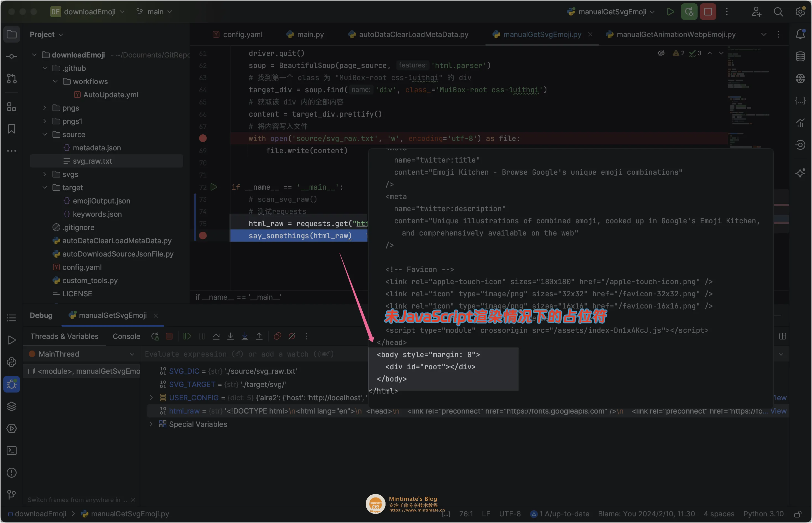Viewport: 812px width, 523px height.
Task: Open the Notifications bell icon
Action: point(800,34)
